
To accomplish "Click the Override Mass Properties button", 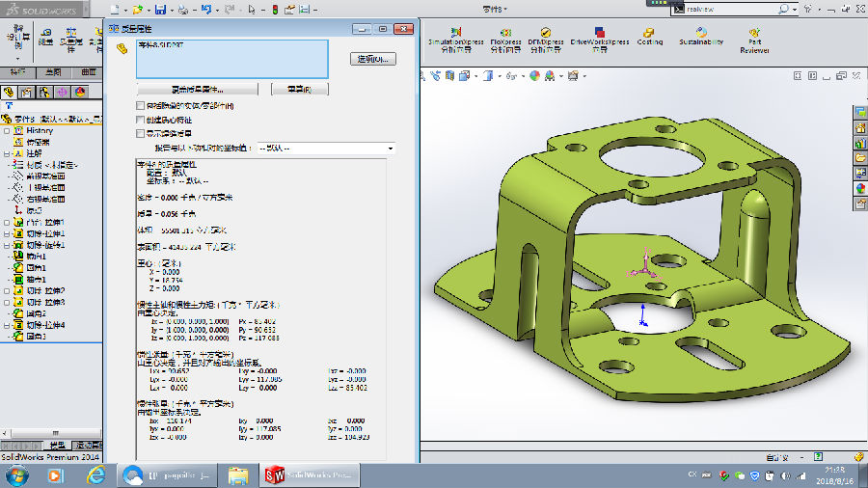I will tap(197, 89).
